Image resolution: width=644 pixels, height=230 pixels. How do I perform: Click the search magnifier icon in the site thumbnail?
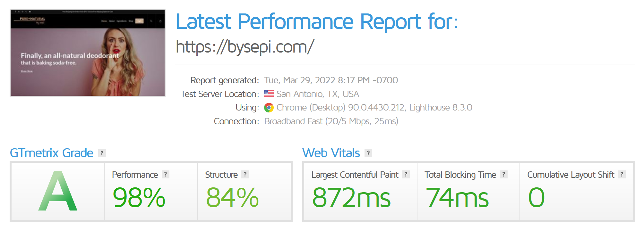point(151,21)
